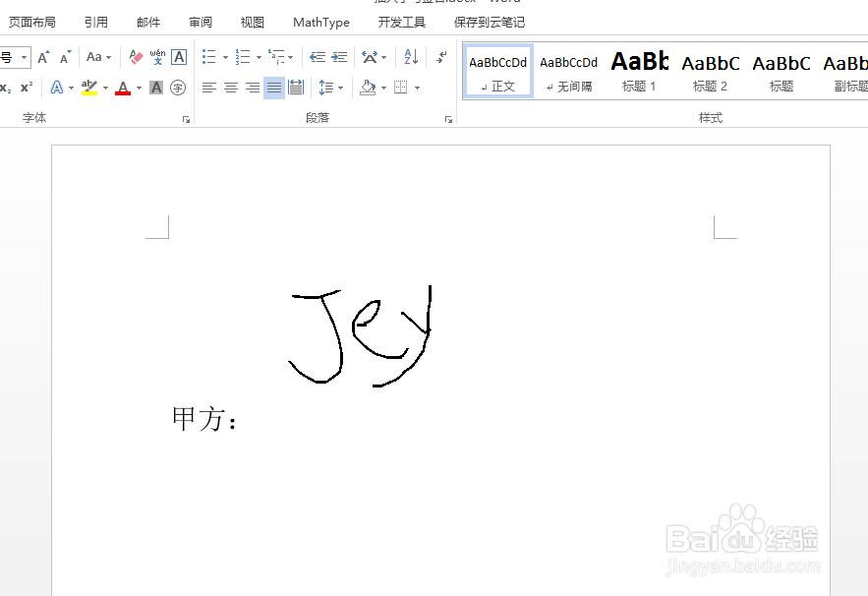Click the Increase Indent icon

338,57
